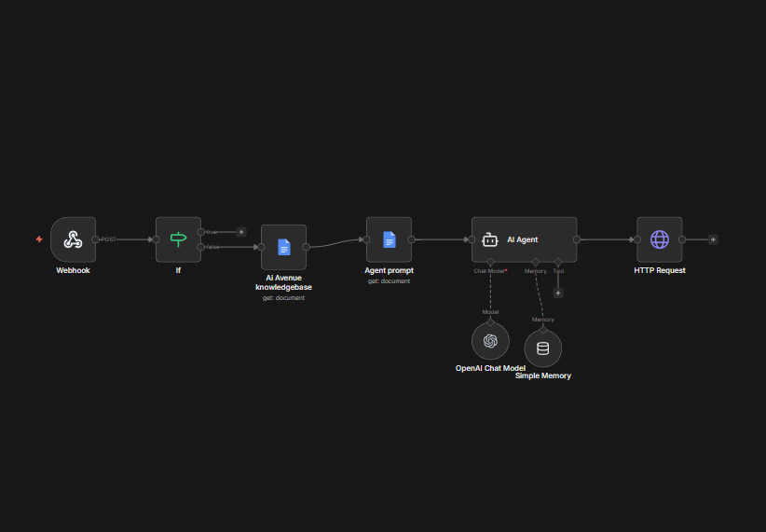This screenshot has height=532, width=766.
Task: Select the Webhook trigger node
Action: point(73,239)
